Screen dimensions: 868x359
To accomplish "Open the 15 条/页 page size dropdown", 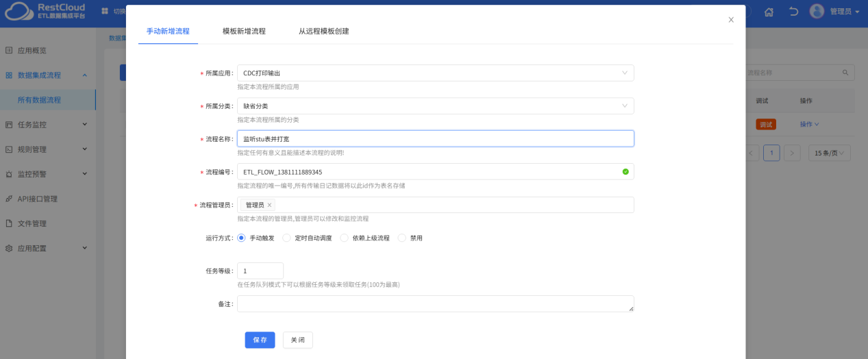I will 830,153.
